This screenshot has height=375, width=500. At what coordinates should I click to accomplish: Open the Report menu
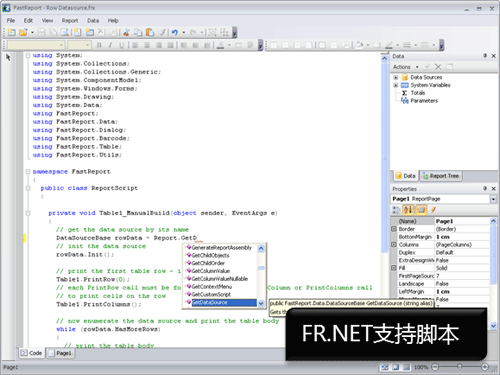(70, 21)
